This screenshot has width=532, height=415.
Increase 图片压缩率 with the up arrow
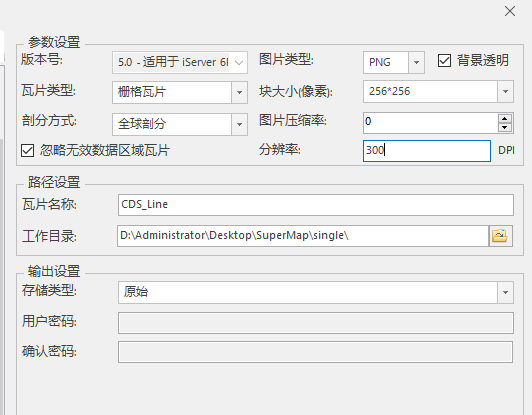pyautogui.click(x=505, y=118)
